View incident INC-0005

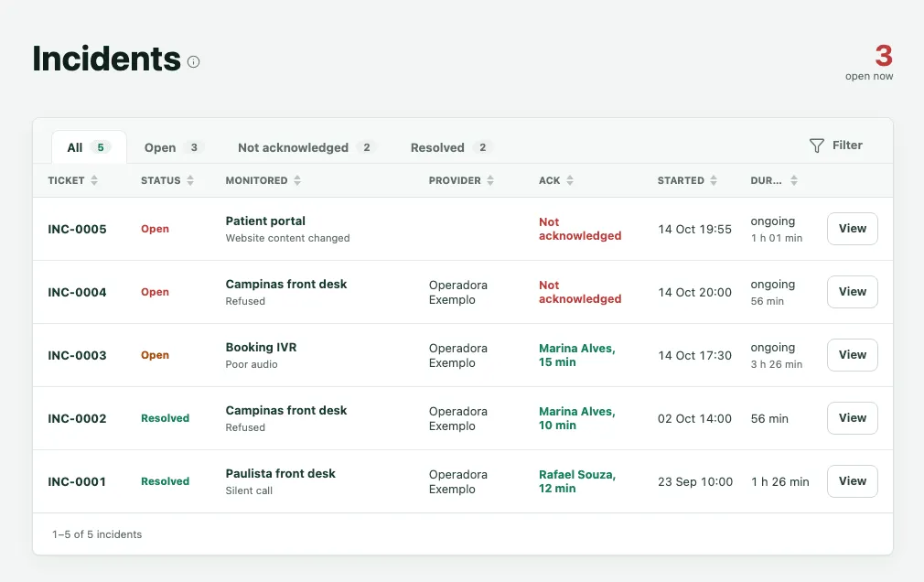pos(852,229)
